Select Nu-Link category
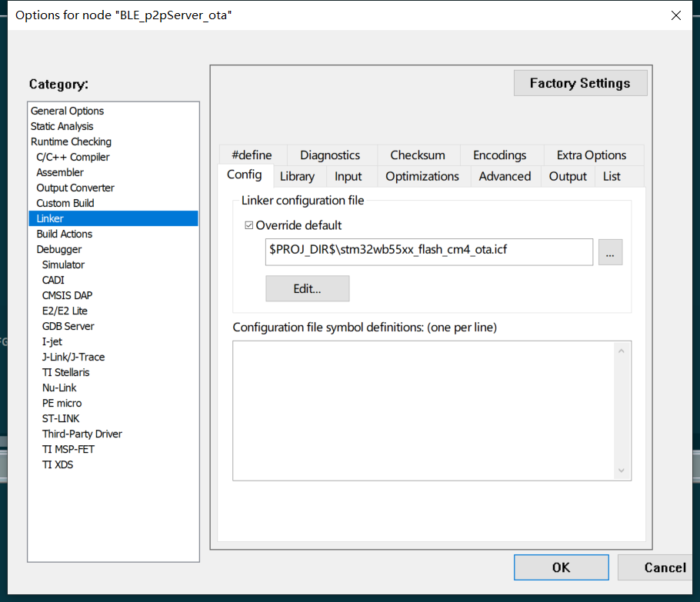Image resolution: width=700 pixels, height=602 pixels. pyautogui.click(x=113, y=387)
